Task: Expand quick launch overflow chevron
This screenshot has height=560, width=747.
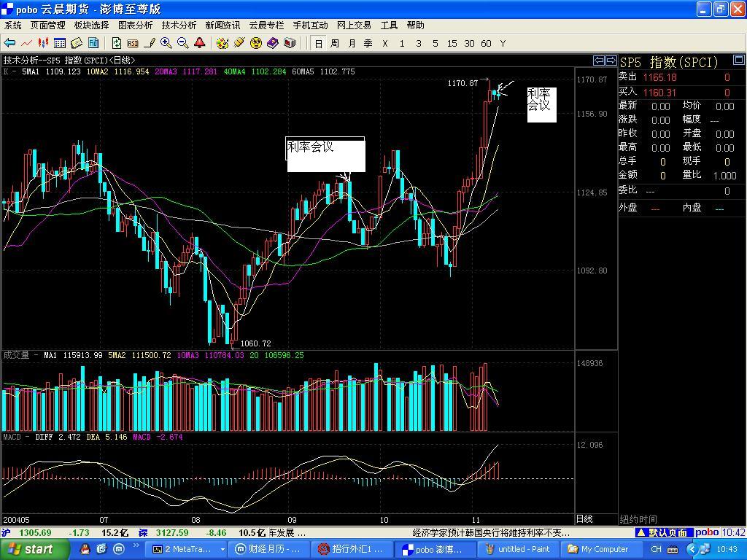Action: tap(136, 545)
